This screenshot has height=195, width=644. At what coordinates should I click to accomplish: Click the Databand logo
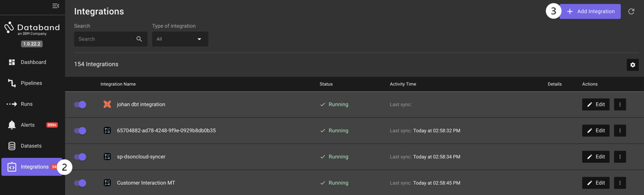[32, 28]
